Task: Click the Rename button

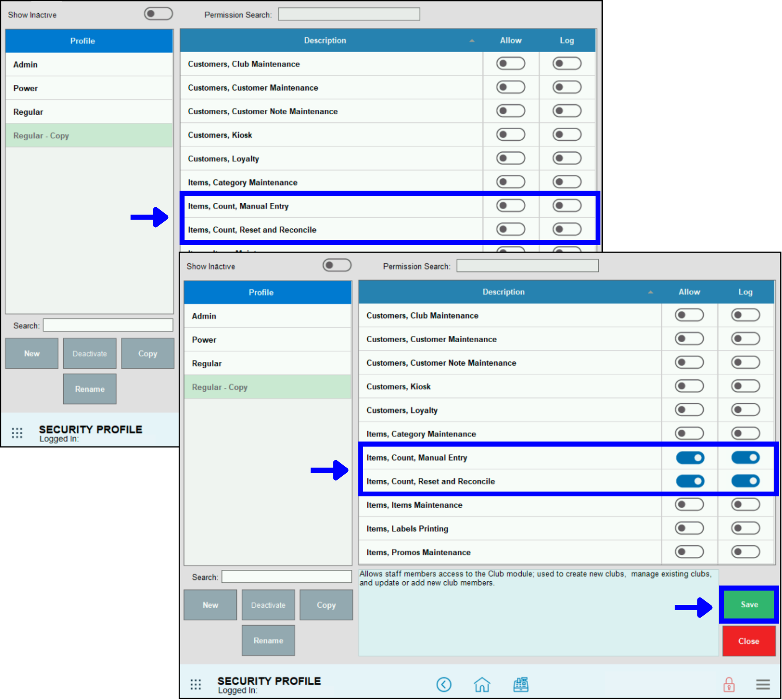Action: (268, 640)
